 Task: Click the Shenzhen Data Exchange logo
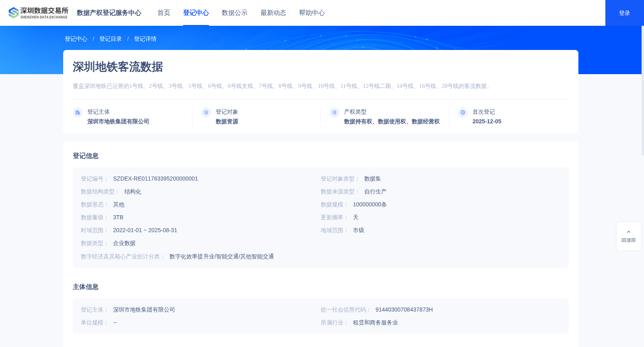pyautogui.click(x=38, y=13)
